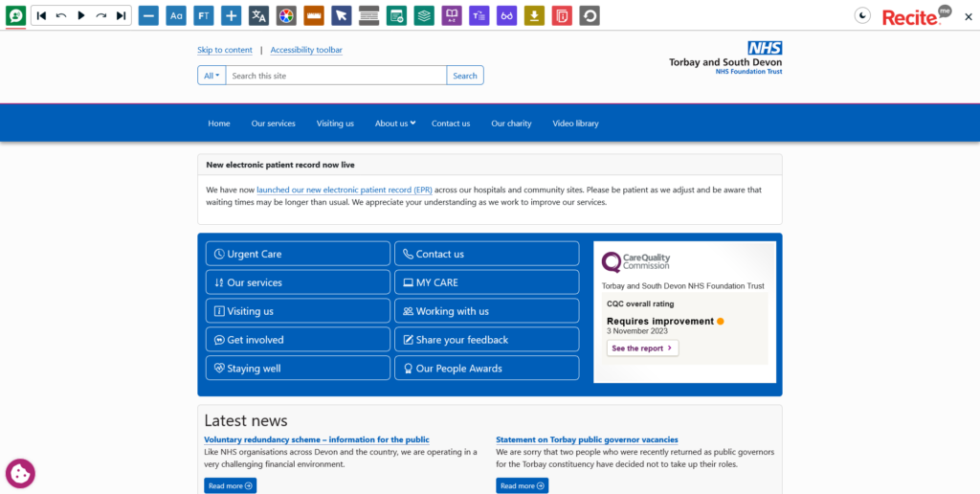Click See the report button
The height and width of the screenshot is (494, 980).
point(642,348)
